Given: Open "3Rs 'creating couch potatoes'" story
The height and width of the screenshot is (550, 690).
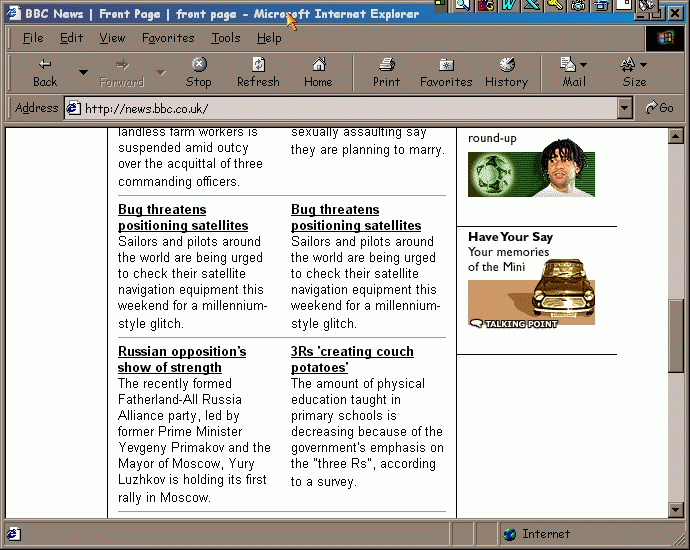Looking at the screenshot, I should (x=352, y=359).
